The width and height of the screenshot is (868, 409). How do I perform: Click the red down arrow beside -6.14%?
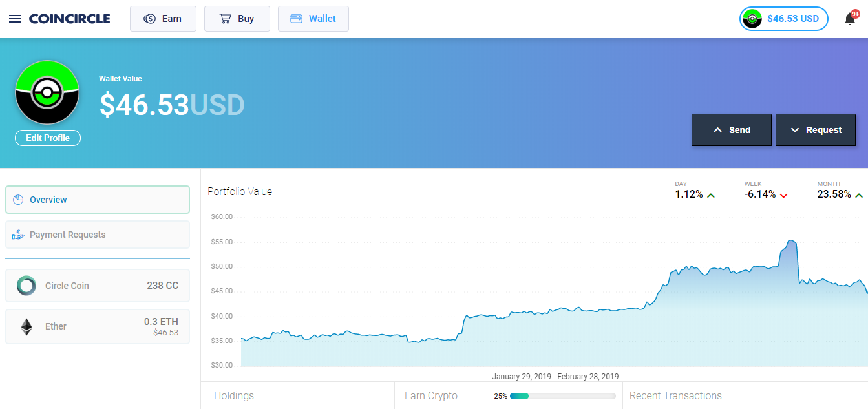coord(783,195)
